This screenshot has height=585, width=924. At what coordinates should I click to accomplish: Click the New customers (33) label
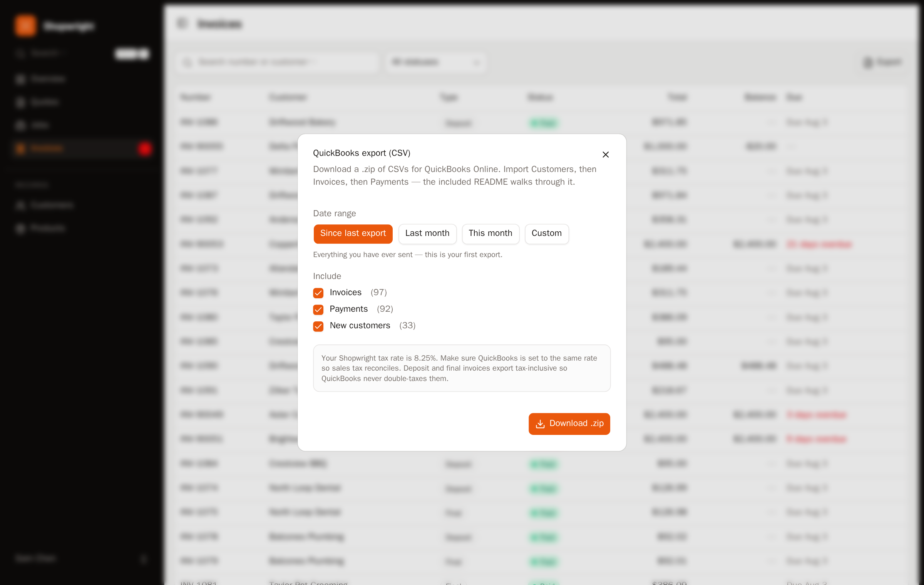372,326
